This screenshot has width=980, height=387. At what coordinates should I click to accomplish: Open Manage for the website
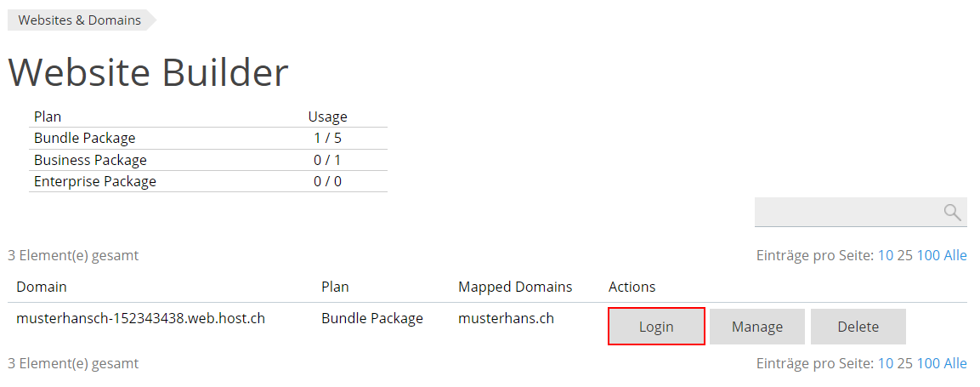click(x=756, y=327)
